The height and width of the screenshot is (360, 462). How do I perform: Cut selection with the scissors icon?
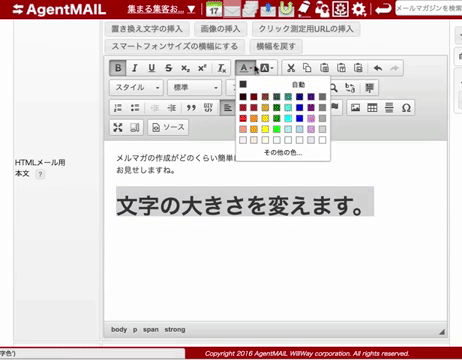pyautogui.click(x=291, y=68)
